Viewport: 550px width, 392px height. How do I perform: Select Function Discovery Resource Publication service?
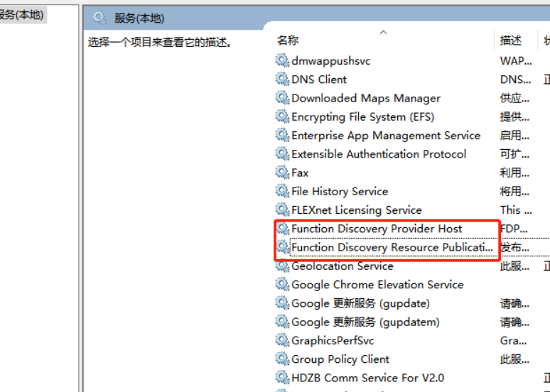(x=392, y=247)
